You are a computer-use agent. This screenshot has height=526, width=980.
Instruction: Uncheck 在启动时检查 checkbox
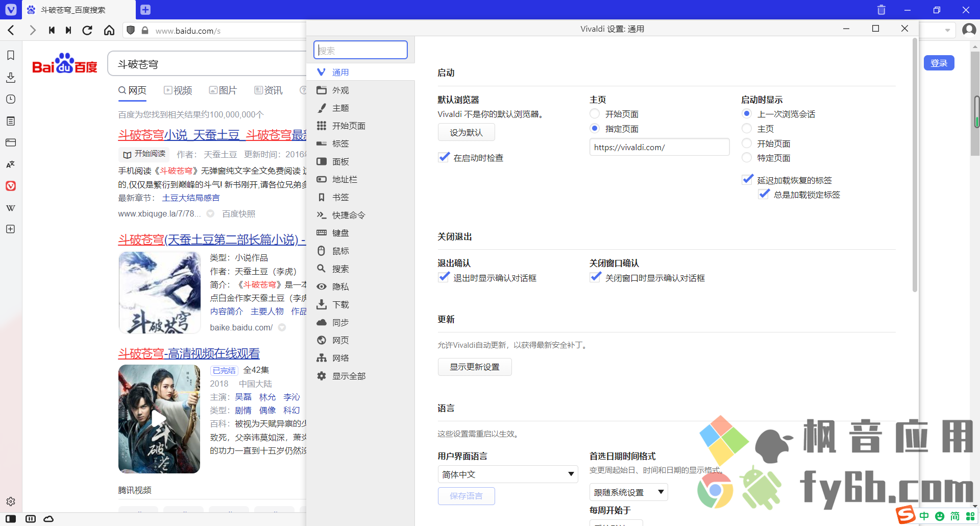pyautogui.click(x=444, y=157)
